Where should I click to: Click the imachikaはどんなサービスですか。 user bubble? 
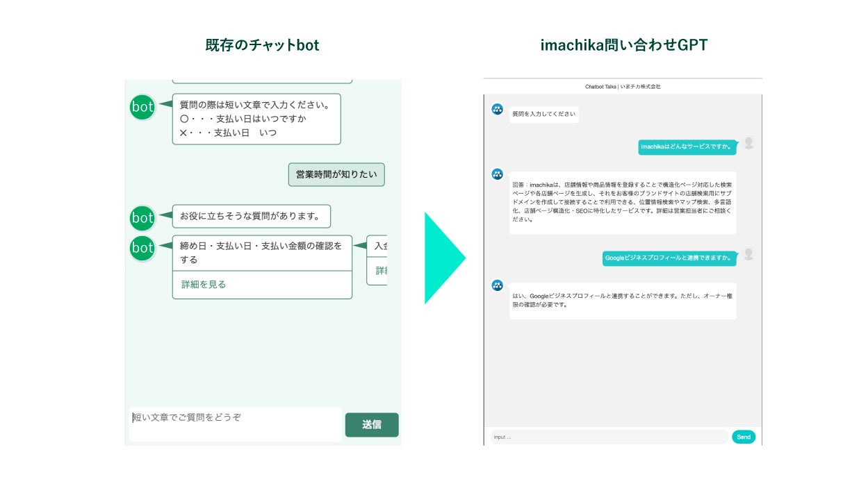pos(687,147)
